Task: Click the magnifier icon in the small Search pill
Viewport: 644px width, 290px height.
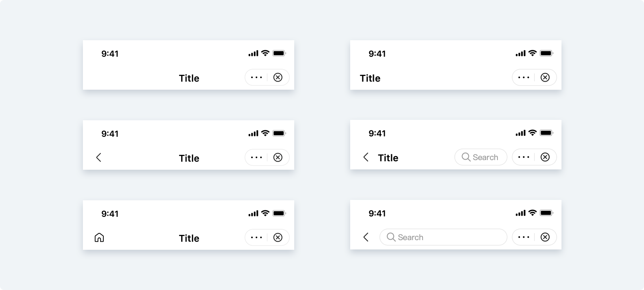Action: pyautogui.click(x=466, y=157)
